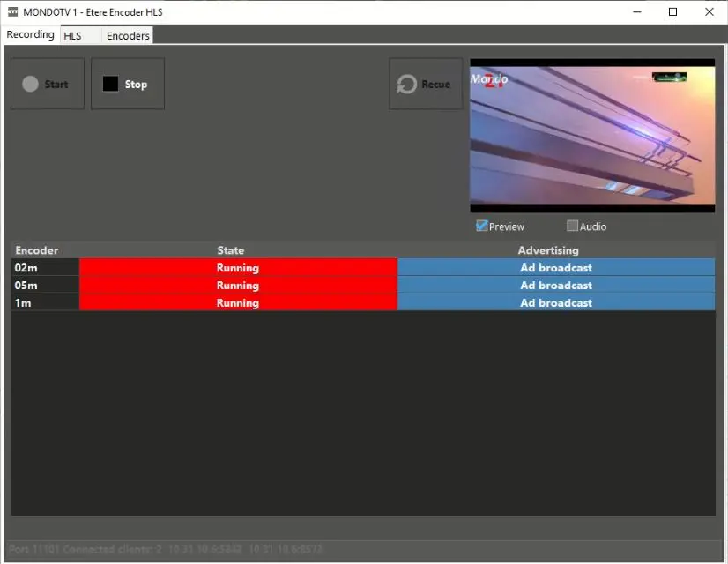Select the Recording tab
This screenshot has height=564, width=728.
30,35
